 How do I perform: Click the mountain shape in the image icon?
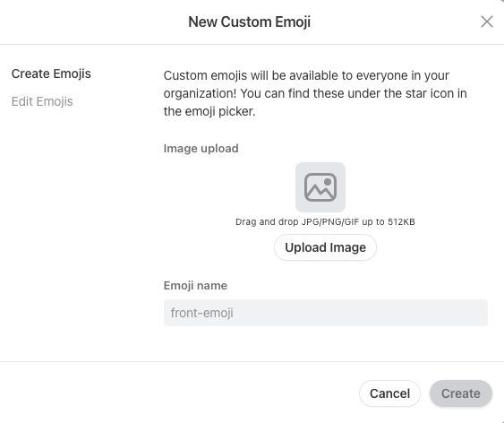click(320, 192)
